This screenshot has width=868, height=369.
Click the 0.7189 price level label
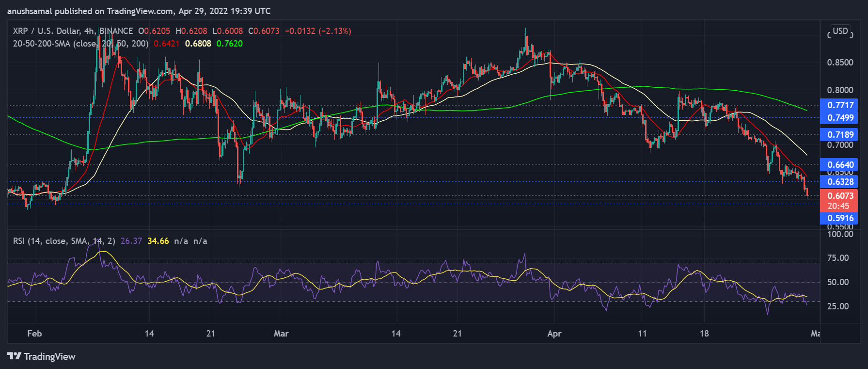click(840, 135)
